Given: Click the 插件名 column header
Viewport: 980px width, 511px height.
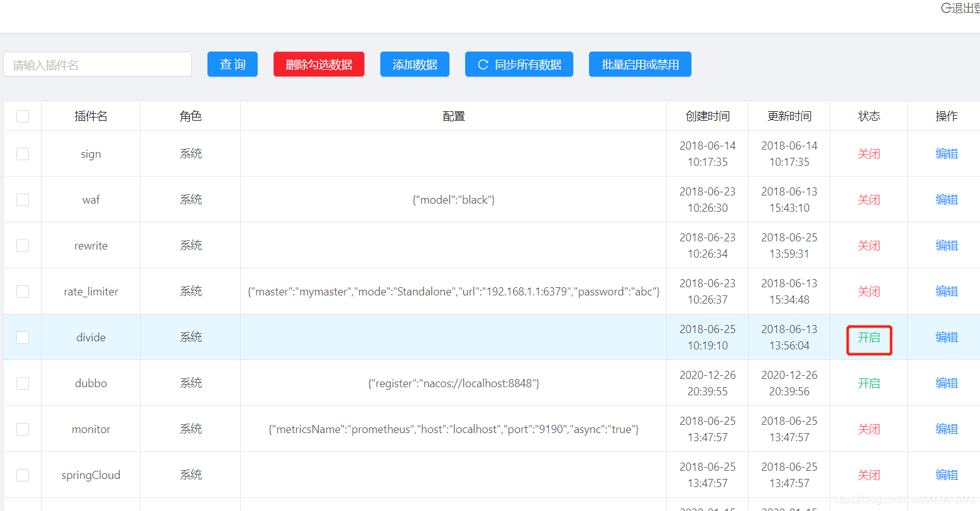Looking at the screenshot, I should click(x=91, y=116).
